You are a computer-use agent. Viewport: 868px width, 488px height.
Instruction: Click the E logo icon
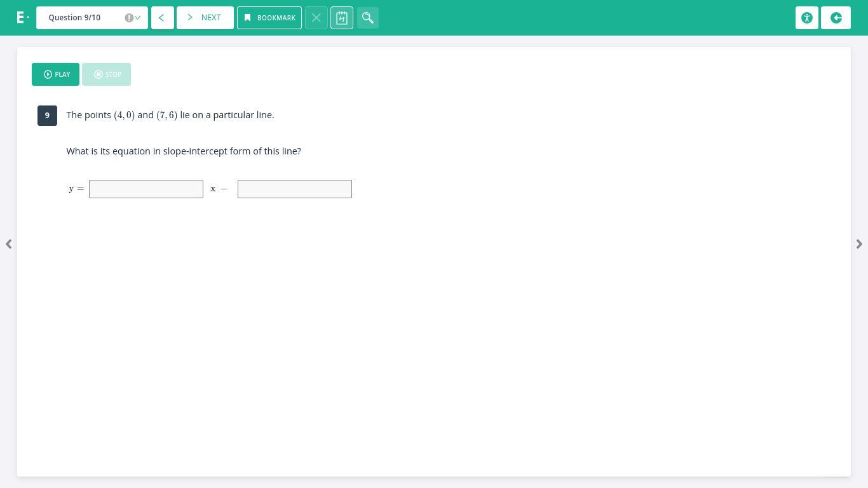(x=22, y=18)
